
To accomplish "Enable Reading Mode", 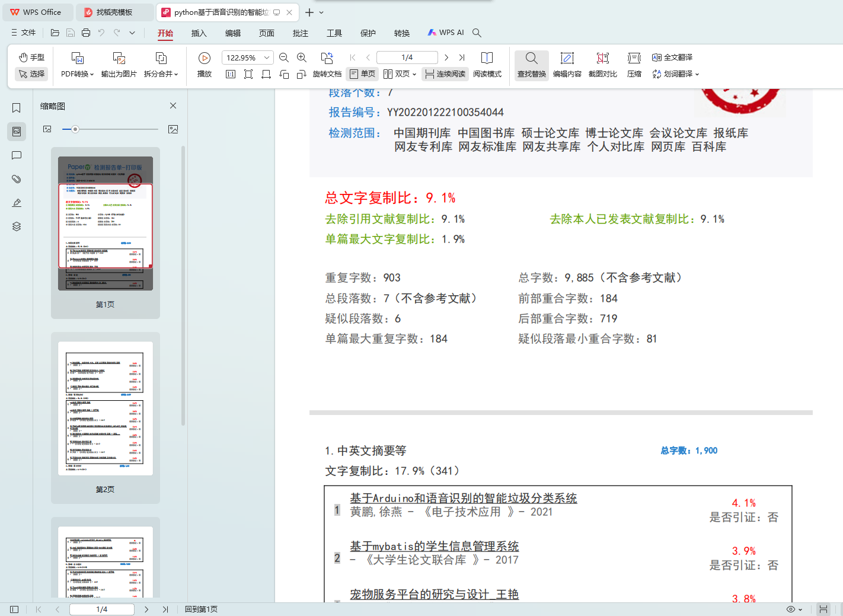I will coord(487,65).
